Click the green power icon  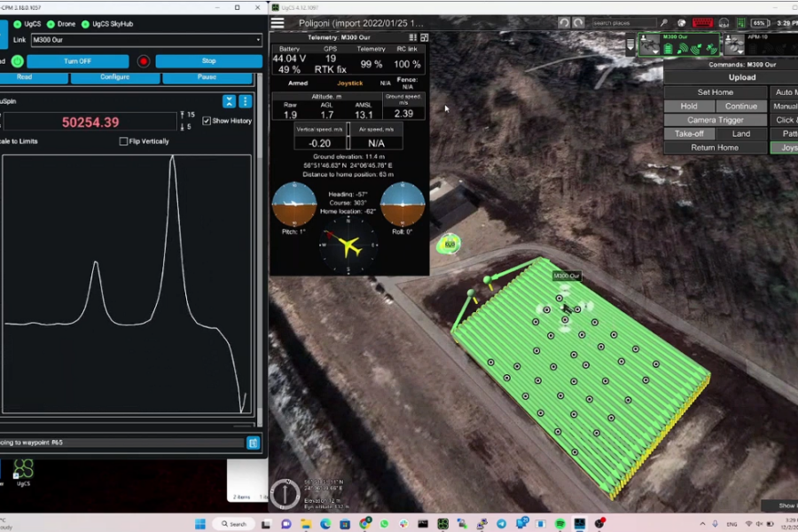[x=17, y=61]
